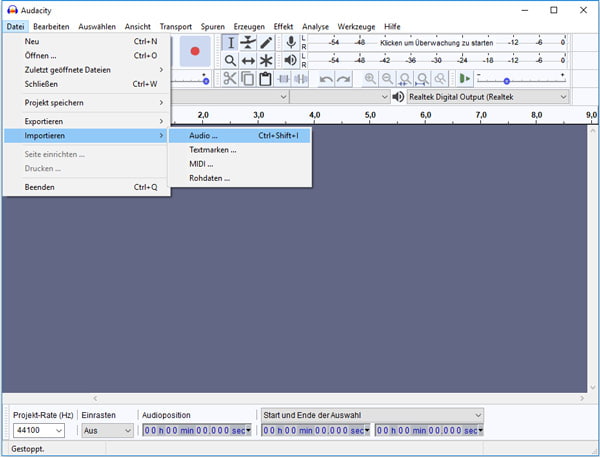
Task: Click the Zoom Out icon
Action: point(387,78)
